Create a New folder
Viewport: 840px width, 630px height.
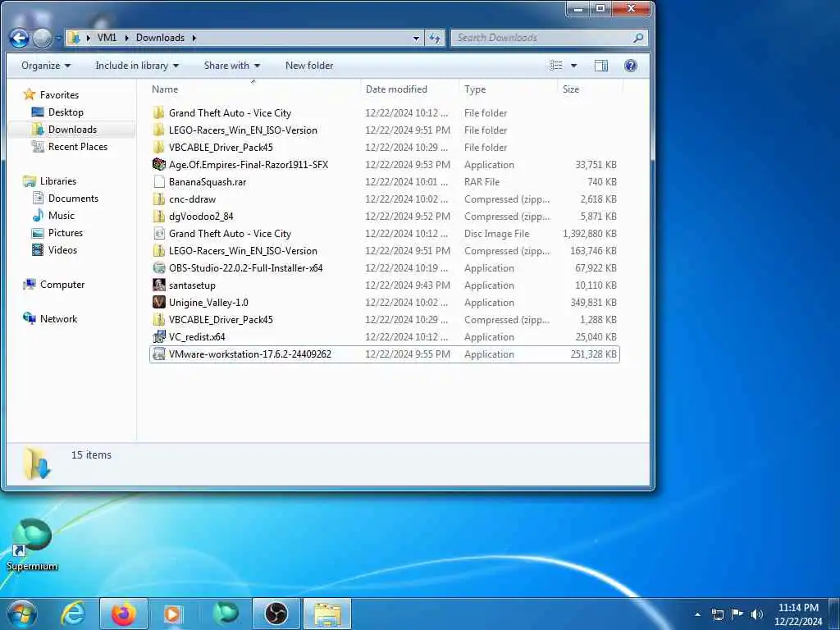pyautogui.click(x=309, y=66)
